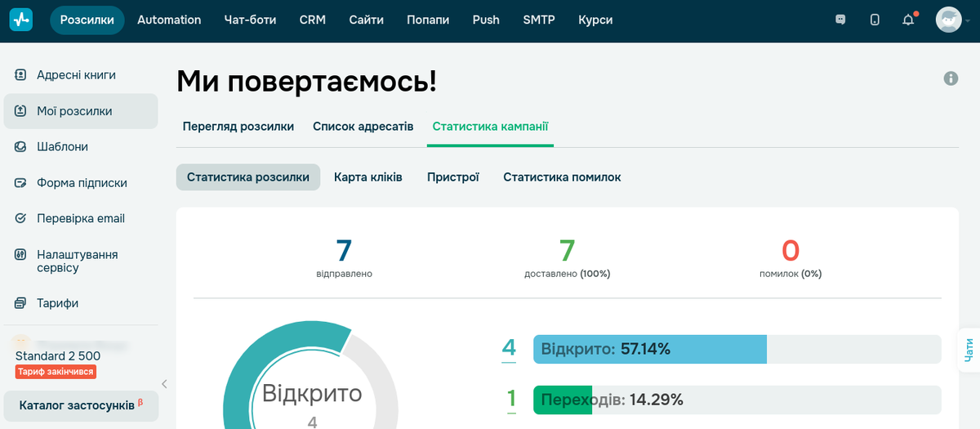This screenshot has width=980, height=429.
Task: Open the Push top menu
Action: click(486, 20)
